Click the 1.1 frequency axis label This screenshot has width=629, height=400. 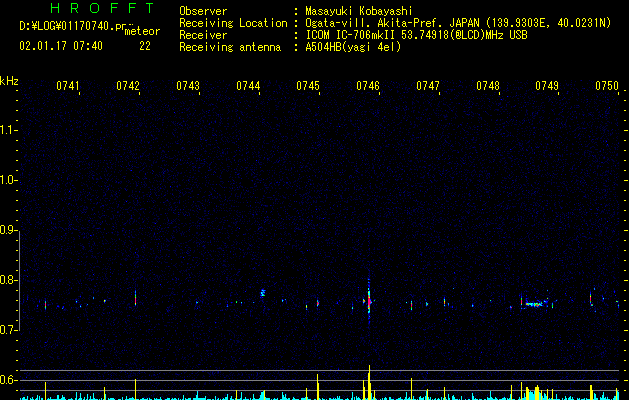point(8,130)
